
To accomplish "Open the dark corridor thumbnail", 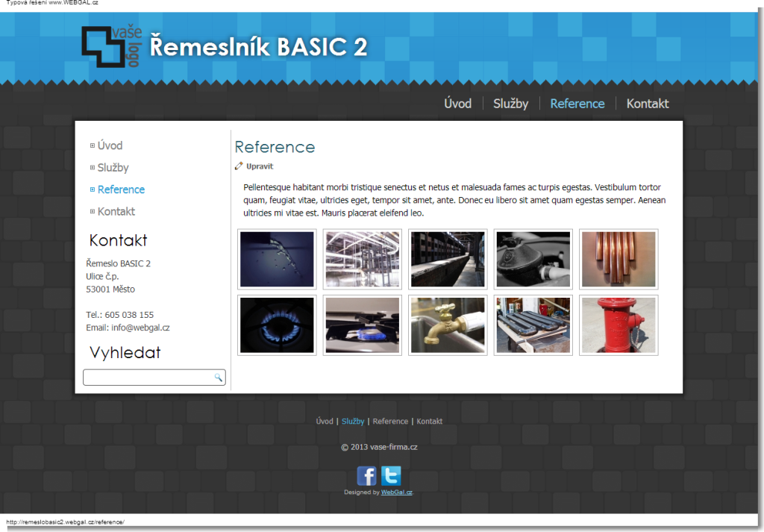I will [x=448, y=259].
